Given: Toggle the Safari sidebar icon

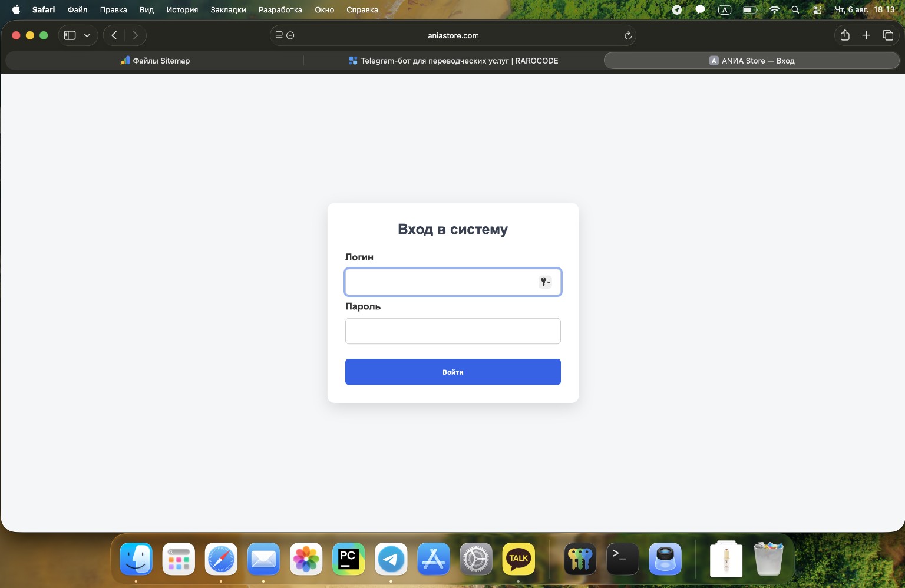Looking at the screenshot, I should (70, 35).
